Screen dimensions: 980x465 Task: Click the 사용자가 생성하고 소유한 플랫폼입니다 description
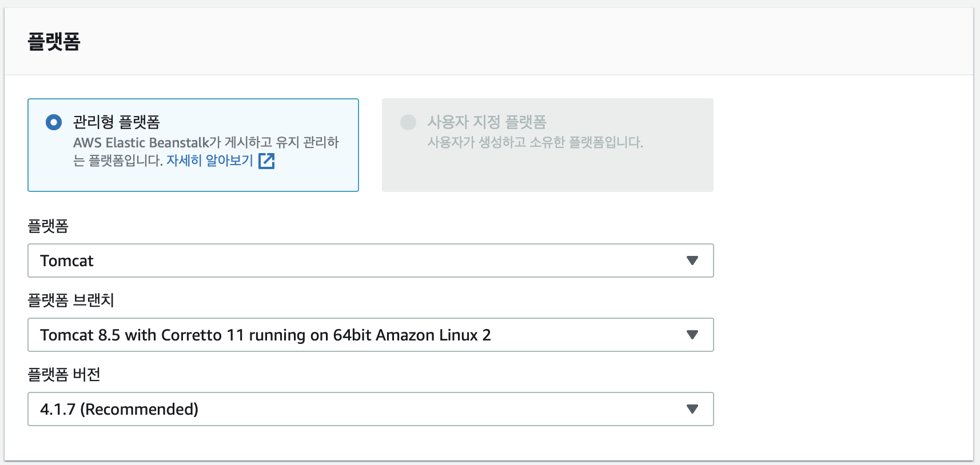pos(535,142)
